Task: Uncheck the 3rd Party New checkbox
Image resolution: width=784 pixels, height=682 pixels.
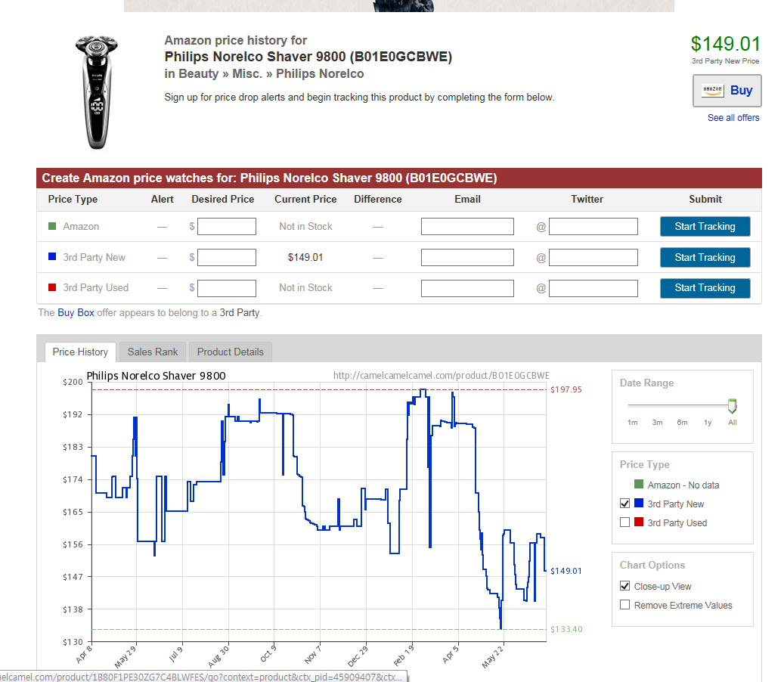Action: click(624, 504)
